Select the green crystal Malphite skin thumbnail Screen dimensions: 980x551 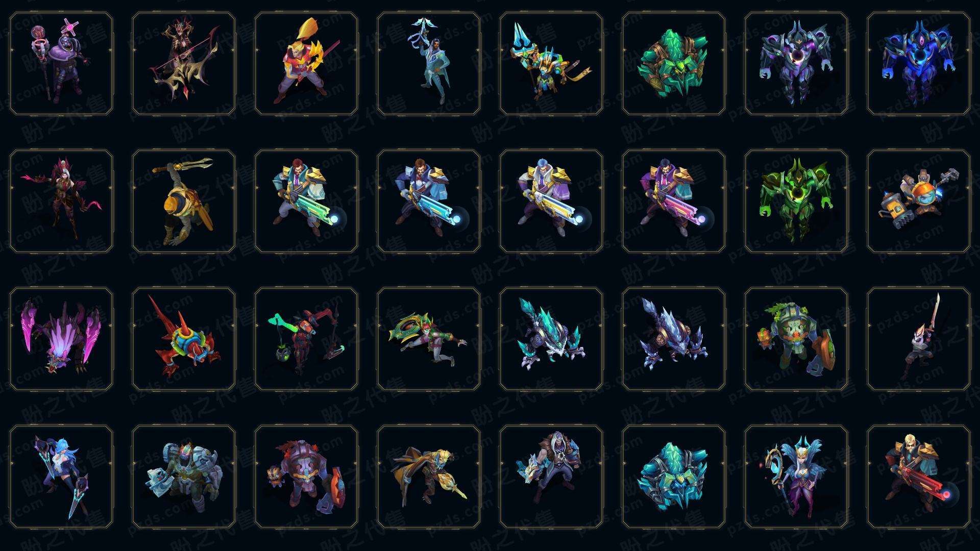[674, 63]
